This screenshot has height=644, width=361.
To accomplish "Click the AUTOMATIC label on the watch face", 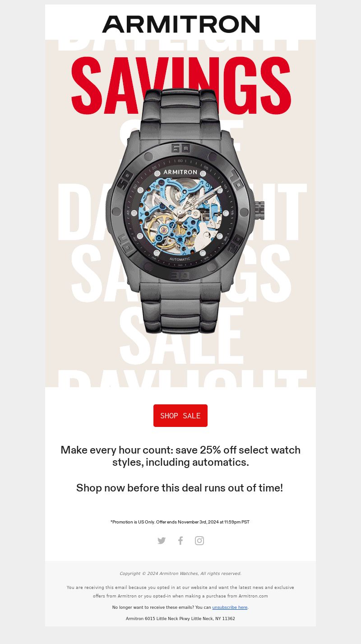I will (x=180, y=259).
